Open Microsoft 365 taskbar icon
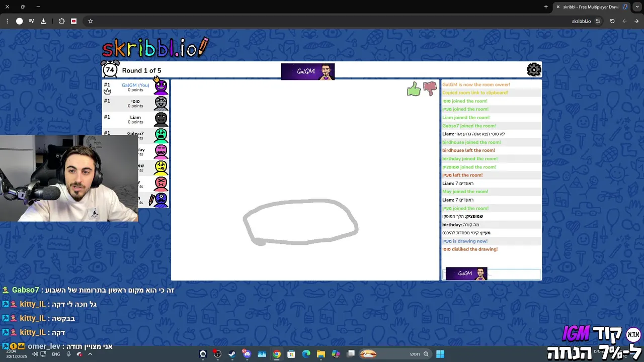 [x=336, y=354]
